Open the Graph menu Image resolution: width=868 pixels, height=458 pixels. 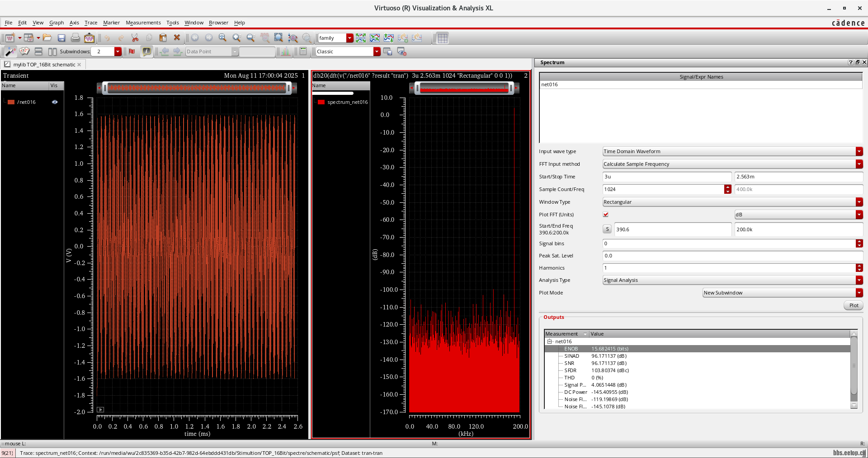click(x=57, y=23)
